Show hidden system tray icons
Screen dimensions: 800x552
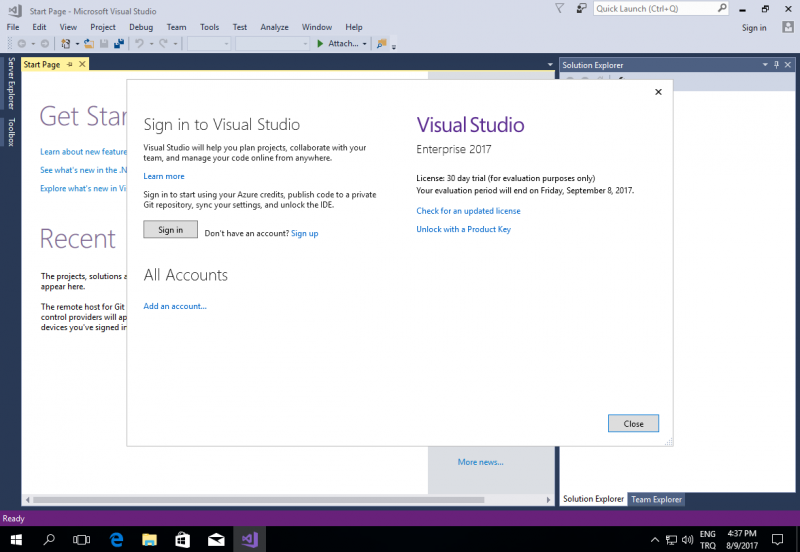(655, 540)
